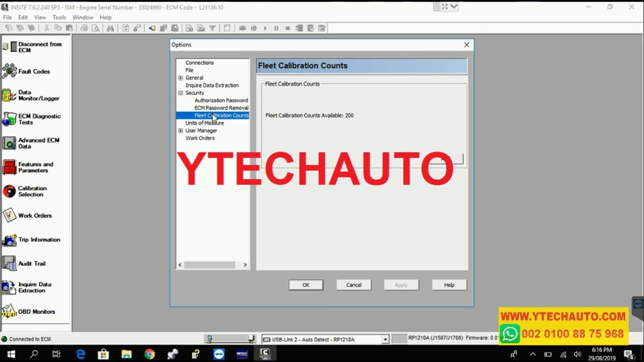Open Data Monitor/Logger
The image size is (644, 362).
(x=30, y=95)
